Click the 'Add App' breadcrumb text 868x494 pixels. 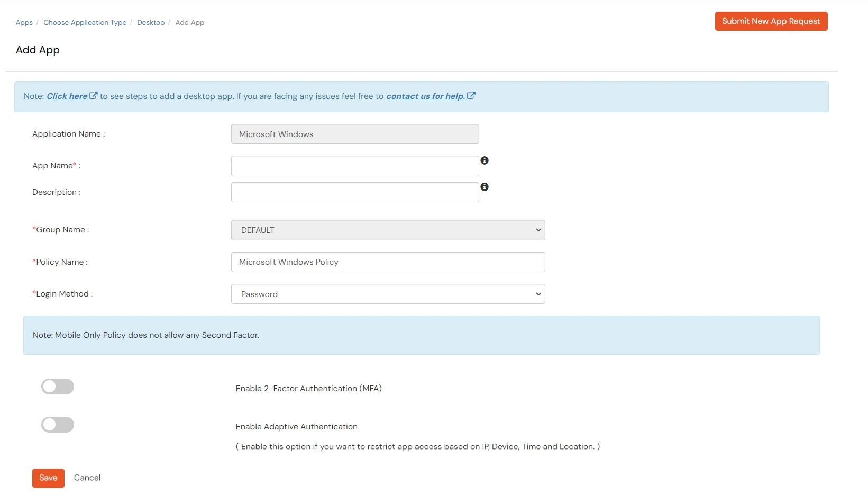(190, 22)
